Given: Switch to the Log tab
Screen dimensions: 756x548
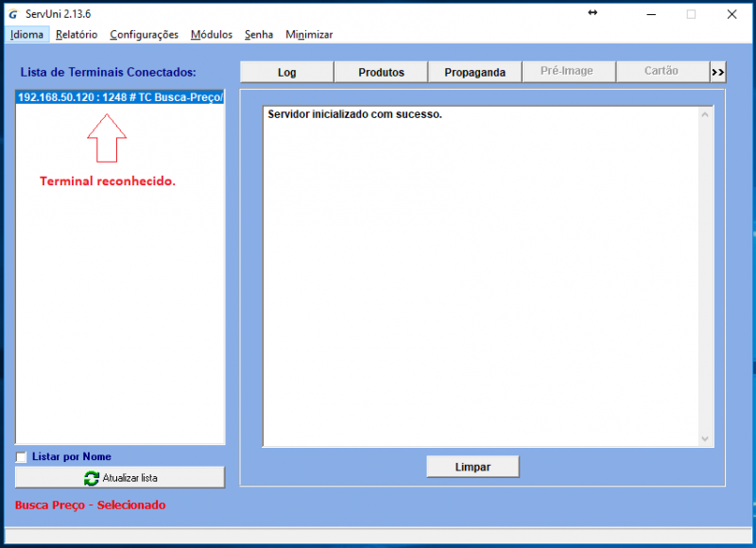Looking at the screenshot, I should tap(286, 71).
